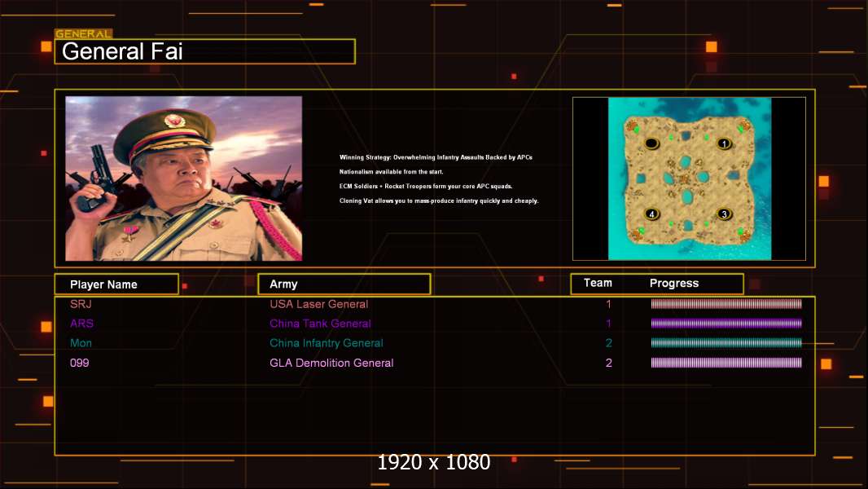This screenshot has height=489, width=868.
Task: Click China Tank General army text
Action: 320,324
